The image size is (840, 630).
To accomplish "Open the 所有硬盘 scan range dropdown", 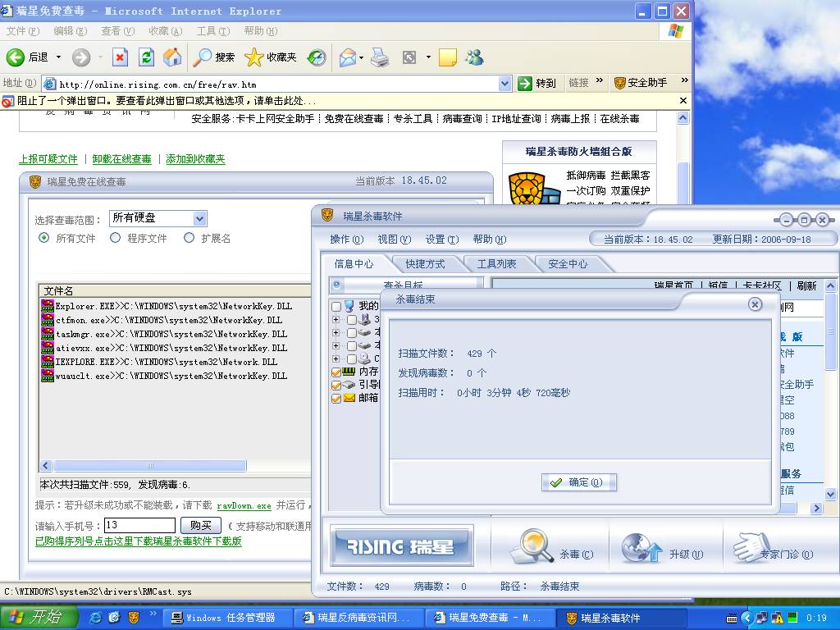I will pyautogui.click(x=199, y=218).
